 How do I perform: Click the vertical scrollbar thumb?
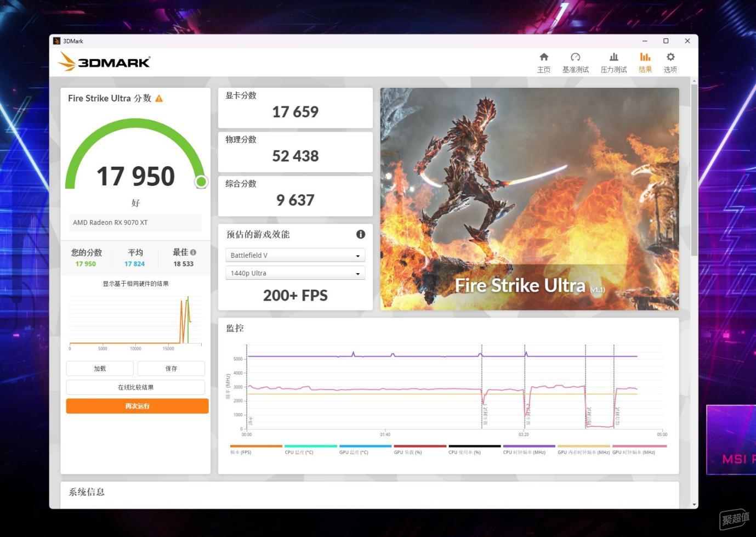coord(695,170)
